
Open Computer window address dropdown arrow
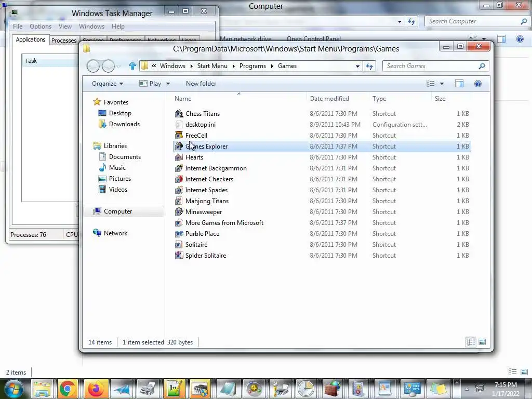[400, 22]
